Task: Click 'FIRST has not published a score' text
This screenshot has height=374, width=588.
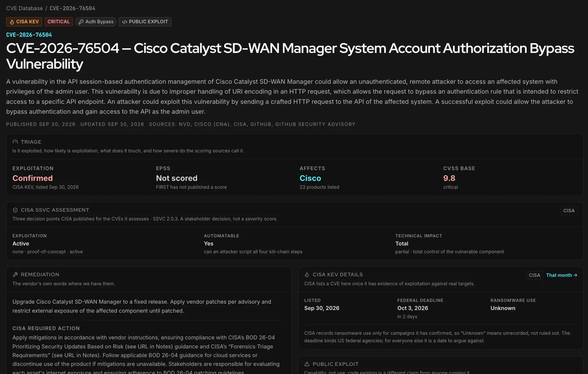Action: 191,187
